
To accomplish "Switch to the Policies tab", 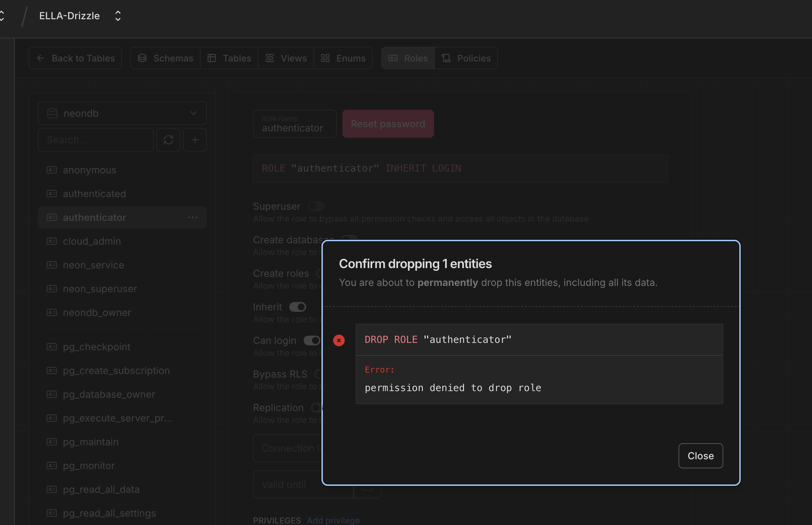I will point(466,58).
